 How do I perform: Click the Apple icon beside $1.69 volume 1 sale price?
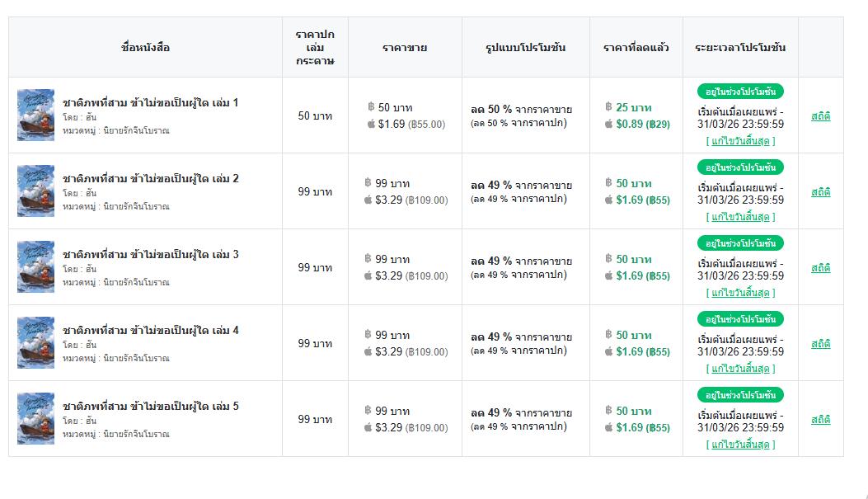tap(371, 124)
